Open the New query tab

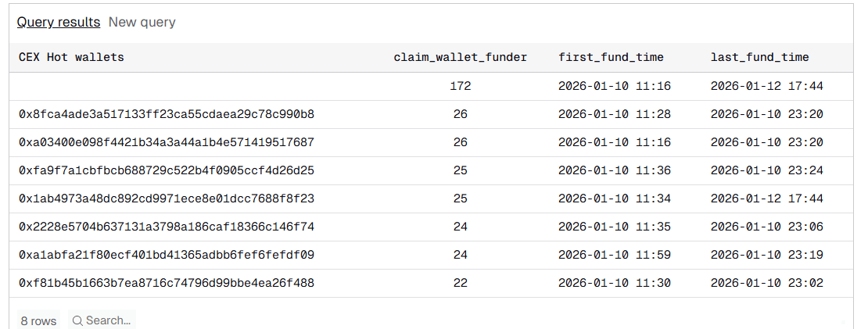click(x=142, y=22)
